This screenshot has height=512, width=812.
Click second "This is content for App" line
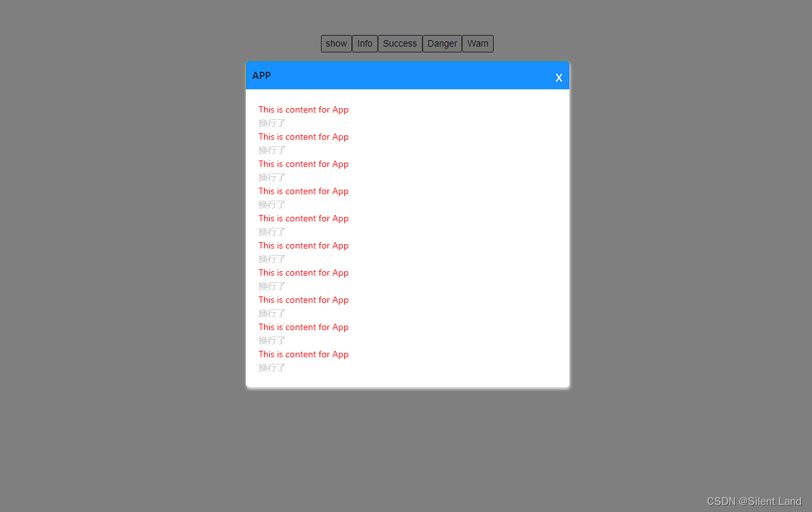(303, 137)
